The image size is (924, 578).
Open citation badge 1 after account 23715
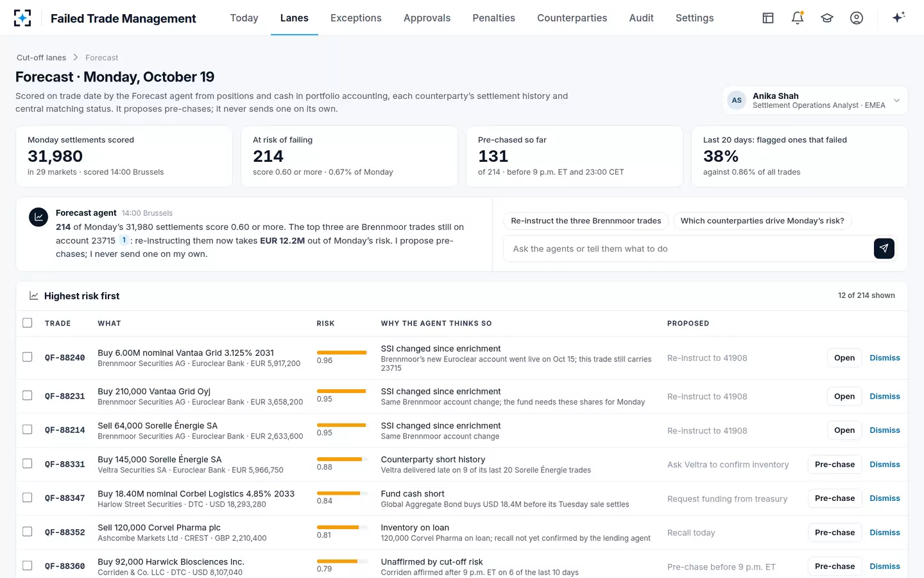[124, 240]
